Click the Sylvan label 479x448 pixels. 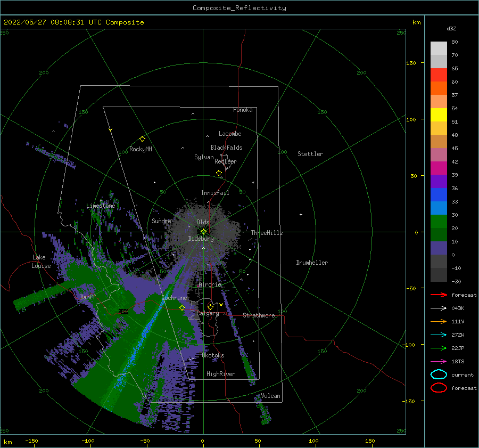click(x=204, y=157)
